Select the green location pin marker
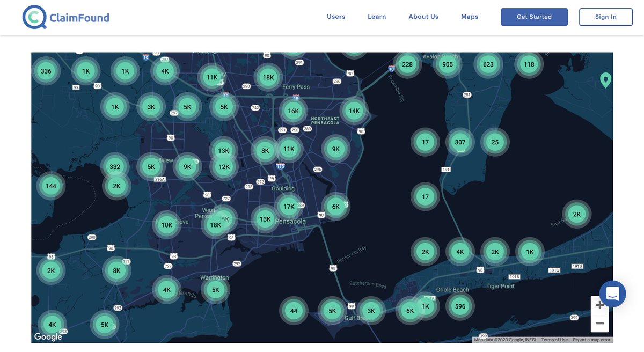Screen dimensions: 644x352 [x=606, y=80]
